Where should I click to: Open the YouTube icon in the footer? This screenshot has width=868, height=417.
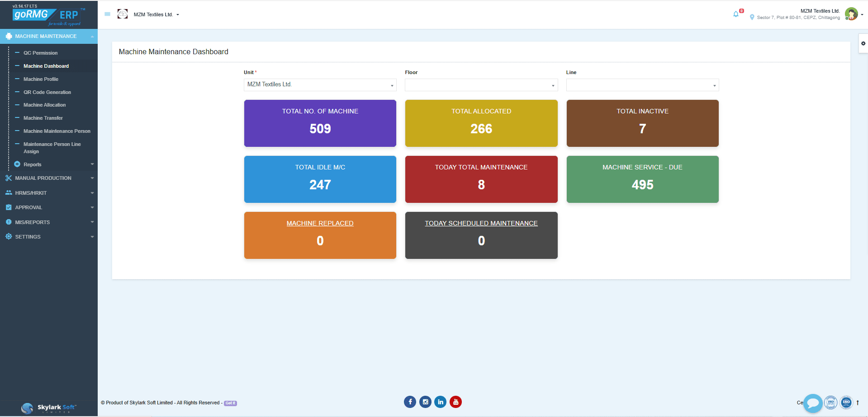click(455, 402)
